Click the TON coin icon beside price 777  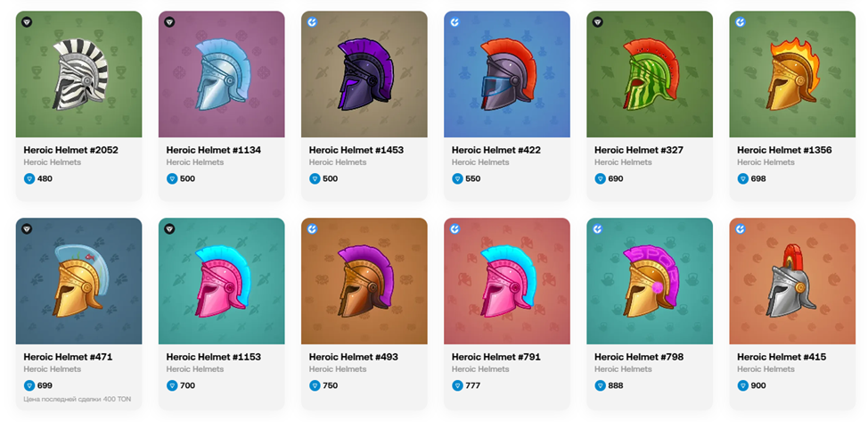(x=457, y=385)
